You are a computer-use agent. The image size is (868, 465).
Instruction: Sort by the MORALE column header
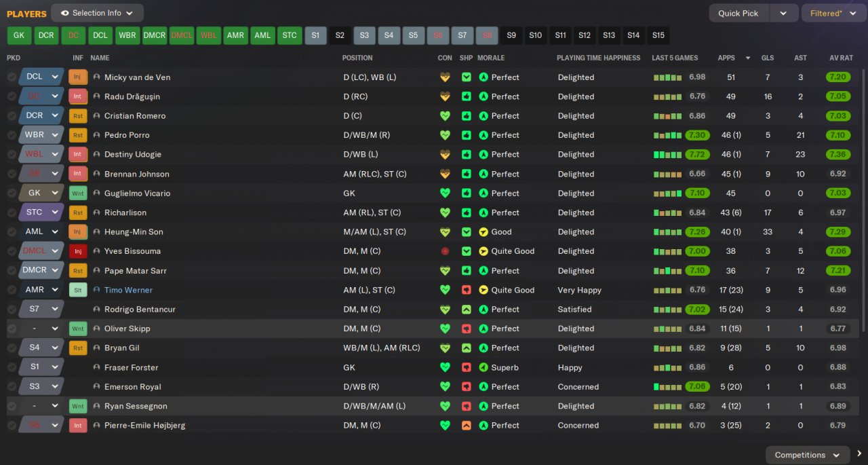[490, 58]
